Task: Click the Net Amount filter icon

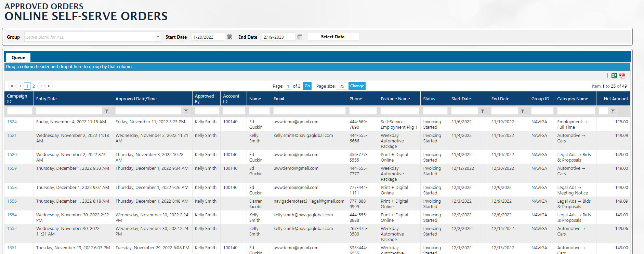Action: tap(613, 111)
